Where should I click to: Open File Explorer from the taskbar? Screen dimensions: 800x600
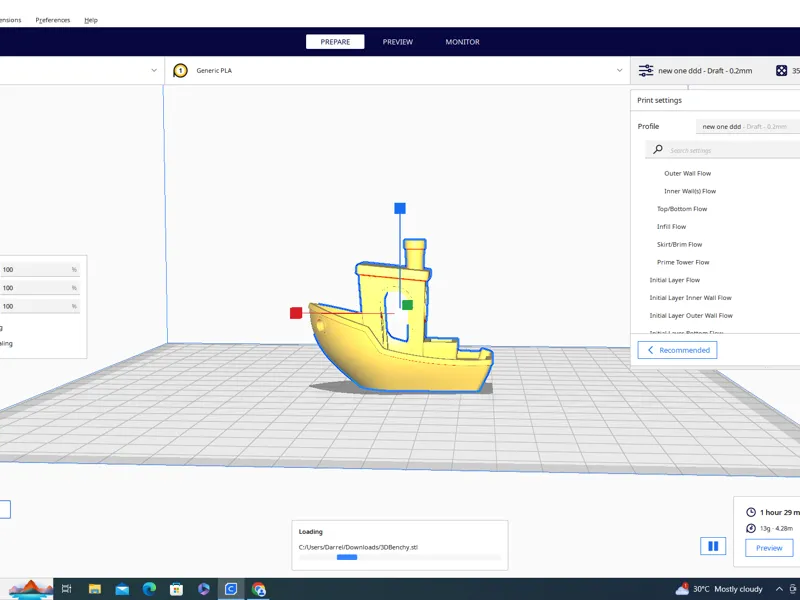tap(95, 589)
